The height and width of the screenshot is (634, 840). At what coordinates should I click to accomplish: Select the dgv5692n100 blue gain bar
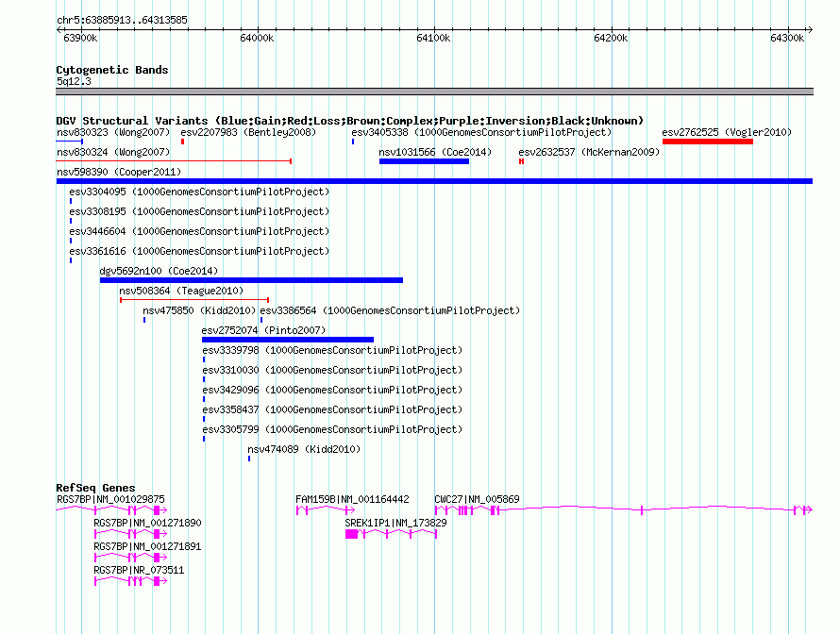[251, 280]
